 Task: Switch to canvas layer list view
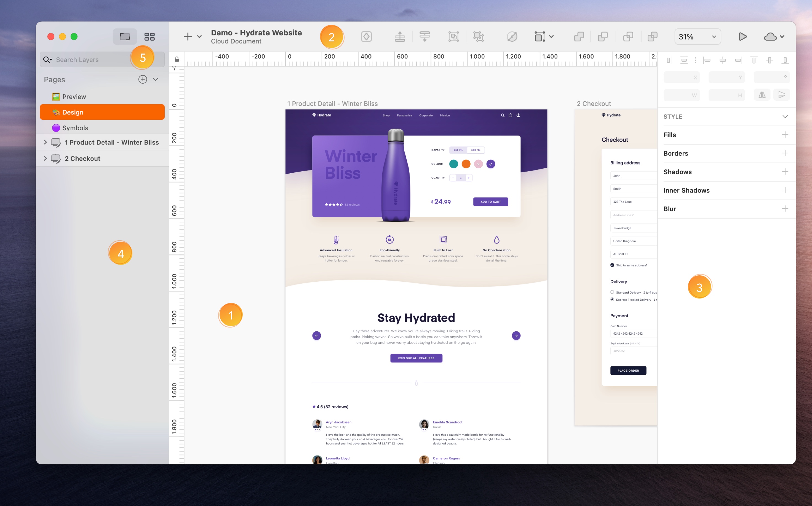pos(125,36)
